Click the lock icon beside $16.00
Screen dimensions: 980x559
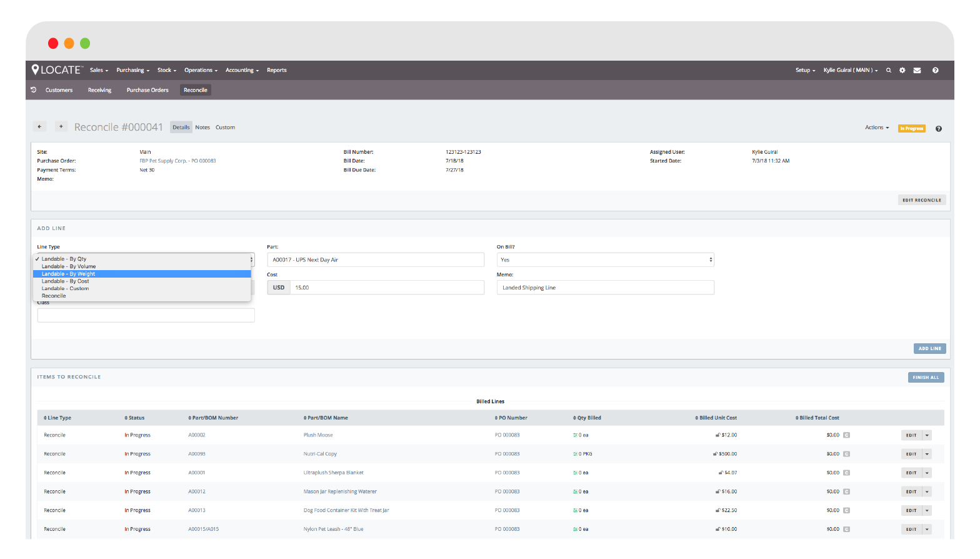click(x=717, y=491)
